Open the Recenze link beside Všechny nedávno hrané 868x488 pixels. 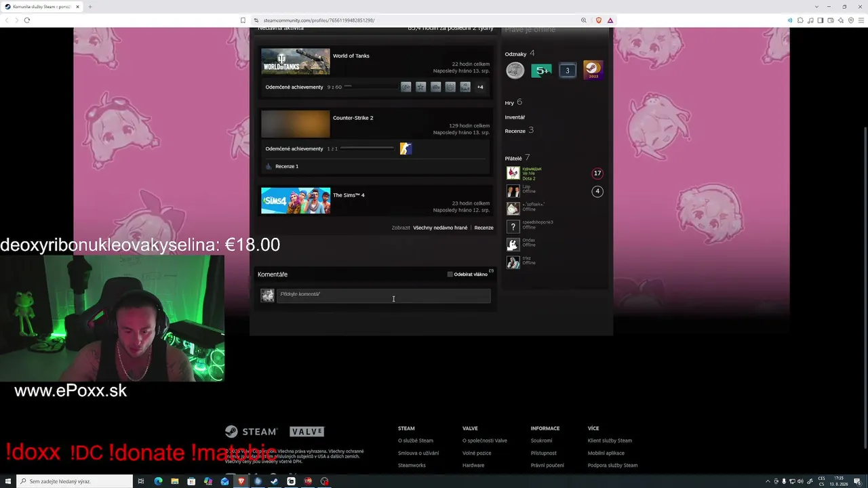point(484,228)
